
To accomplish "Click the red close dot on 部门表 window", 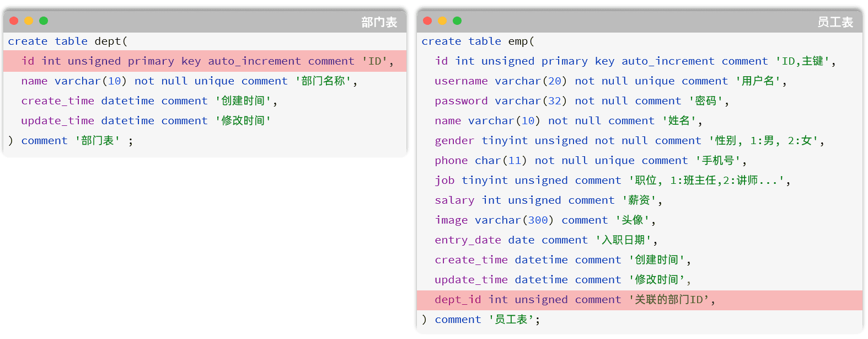I will click(x=14, y=21).
